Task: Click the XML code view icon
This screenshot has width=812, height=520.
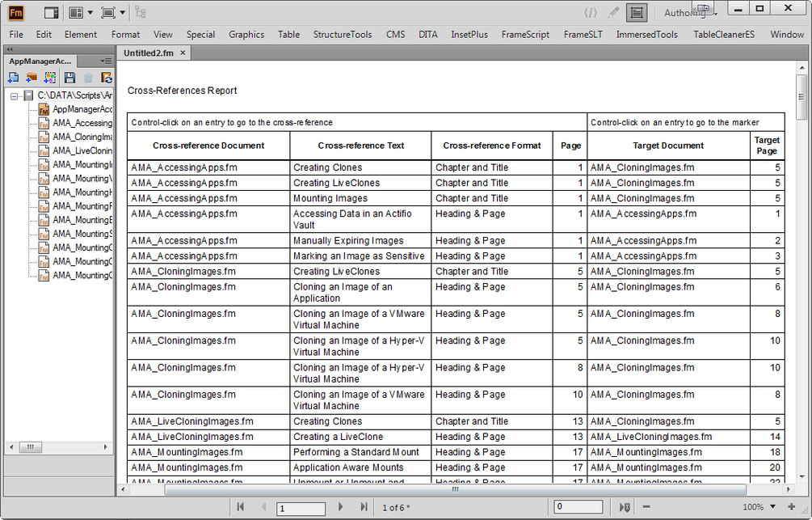Action: 591,13
